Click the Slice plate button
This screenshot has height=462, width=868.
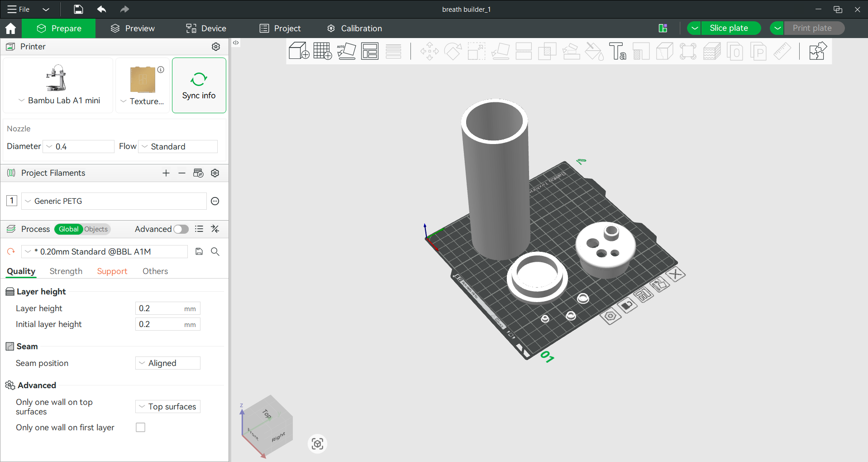pyautogui.click(x=731, y=28)
